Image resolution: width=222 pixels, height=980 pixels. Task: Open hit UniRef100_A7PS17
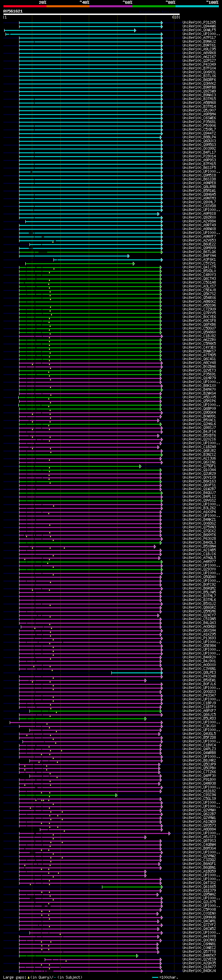199,38
